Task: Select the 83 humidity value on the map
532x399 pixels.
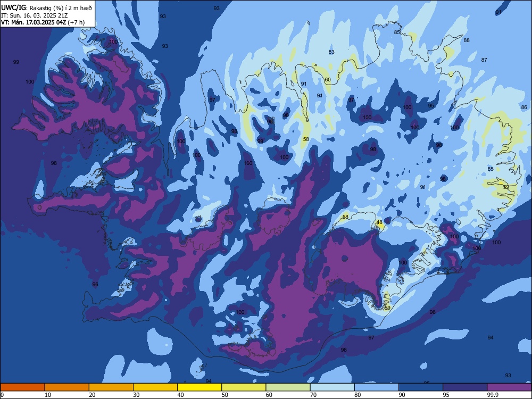Action: click(331, 52)
